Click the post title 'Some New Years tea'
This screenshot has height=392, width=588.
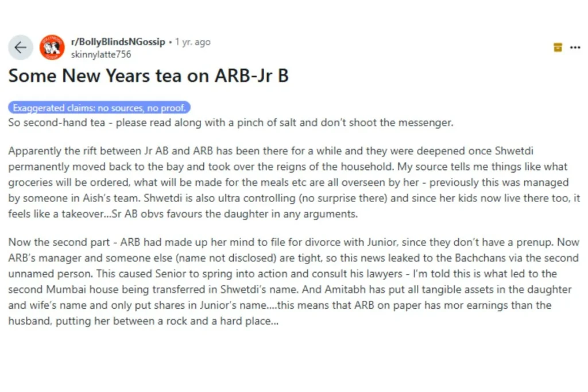(149, 76)
